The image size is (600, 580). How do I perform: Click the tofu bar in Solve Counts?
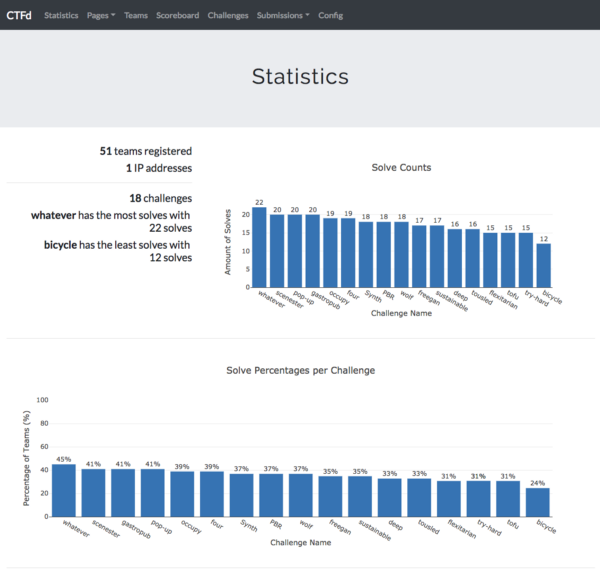(x=508, y=260)
